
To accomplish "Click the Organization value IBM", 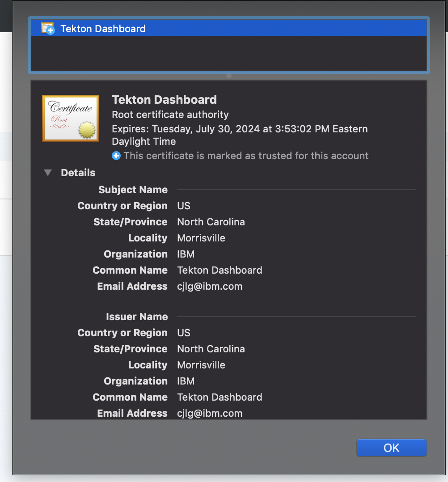I will 186,254.
